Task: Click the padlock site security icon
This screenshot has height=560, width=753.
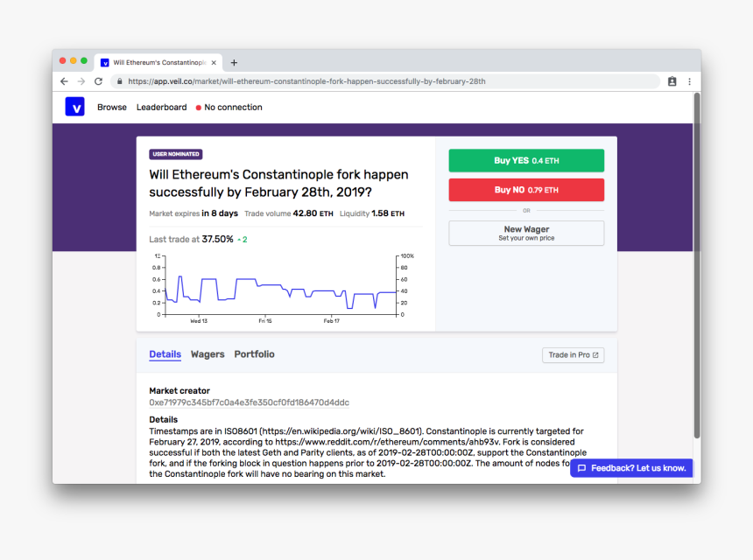Action: click(120, 81)
